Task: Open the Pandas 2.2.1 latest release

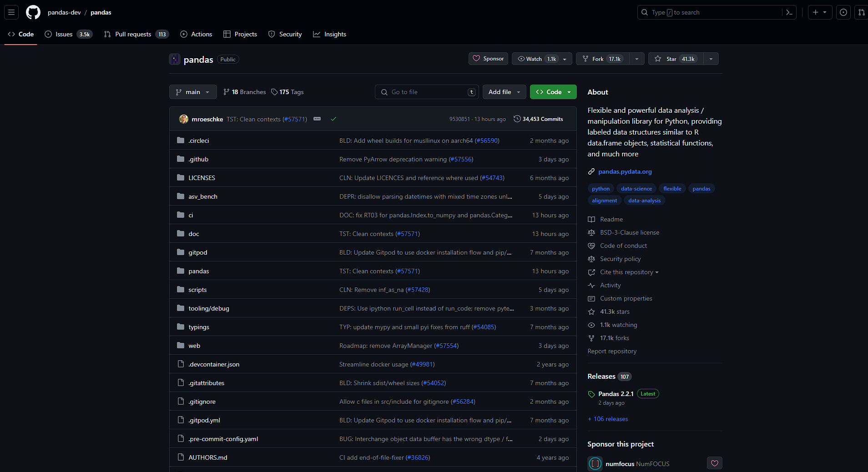Action: point(616,394)
